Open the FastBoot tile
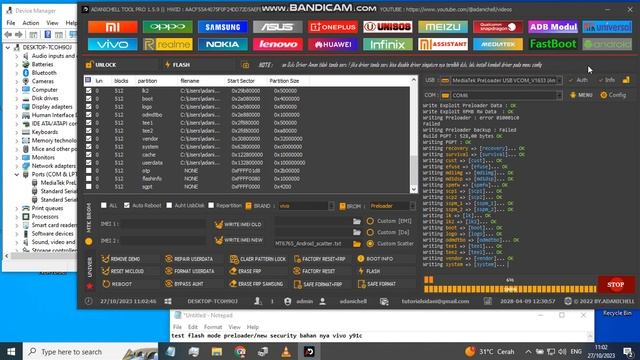 point(553,44)
